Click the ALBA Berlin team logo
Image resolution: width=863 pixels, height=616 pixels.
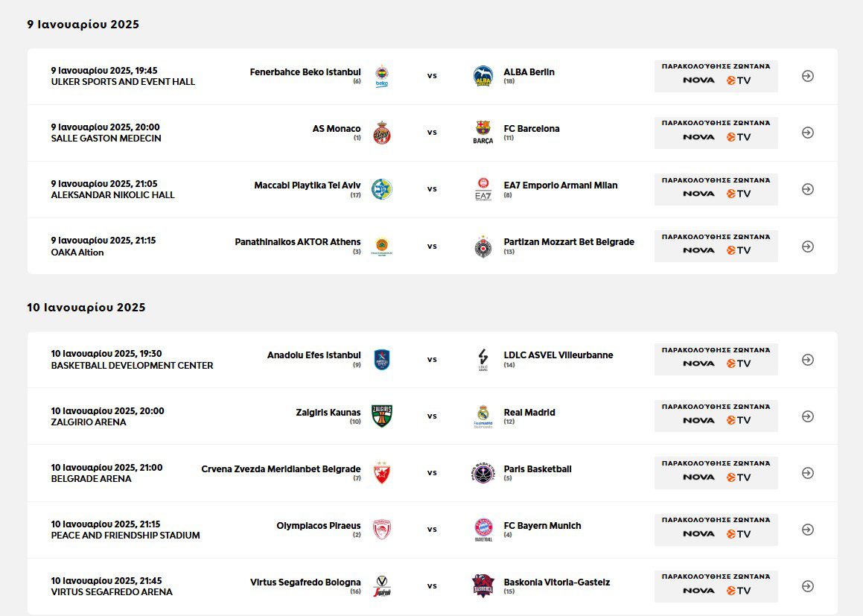click(483, 76)
